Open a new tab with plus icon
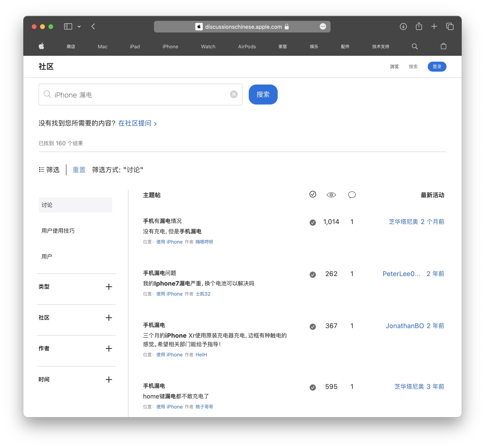This screenshot has height=448, width=485. pos(434,26)
